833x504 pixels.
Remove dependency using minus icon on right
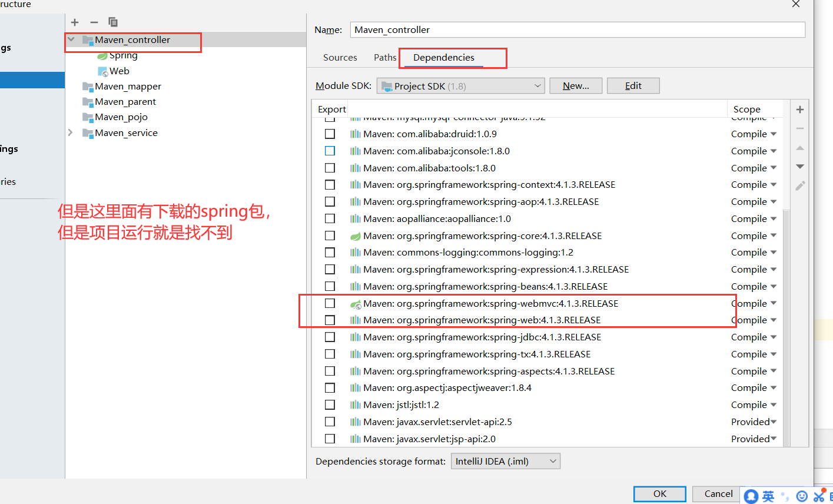click(800, 128)
